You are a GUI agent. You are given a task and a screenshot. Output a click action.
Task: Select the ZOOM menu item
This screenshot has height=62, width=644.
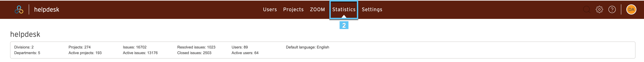(x=317, y=9)
